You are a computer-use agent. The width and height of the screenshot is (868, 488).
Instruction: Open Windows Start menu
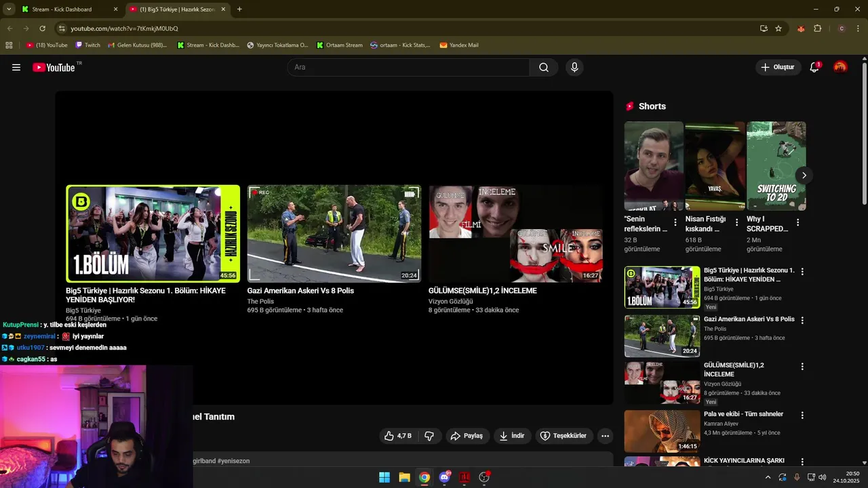click(384, 477)
